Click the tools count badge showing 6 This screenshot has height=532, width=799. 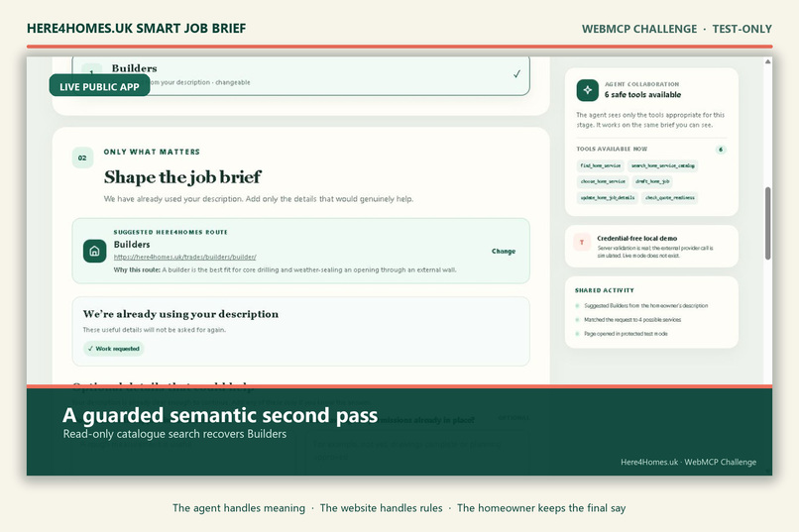[x=721, y=150]
